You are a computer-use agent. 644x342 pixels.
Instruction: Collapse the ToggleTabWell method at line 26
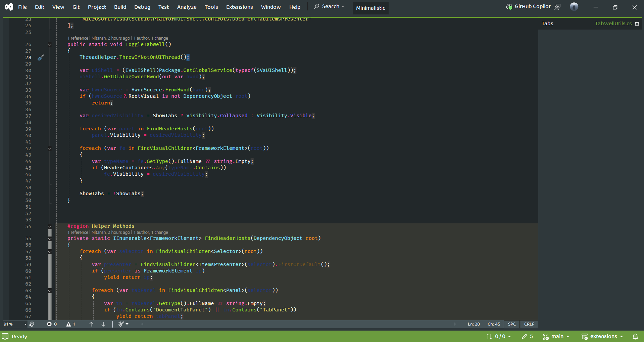(50, 45)
